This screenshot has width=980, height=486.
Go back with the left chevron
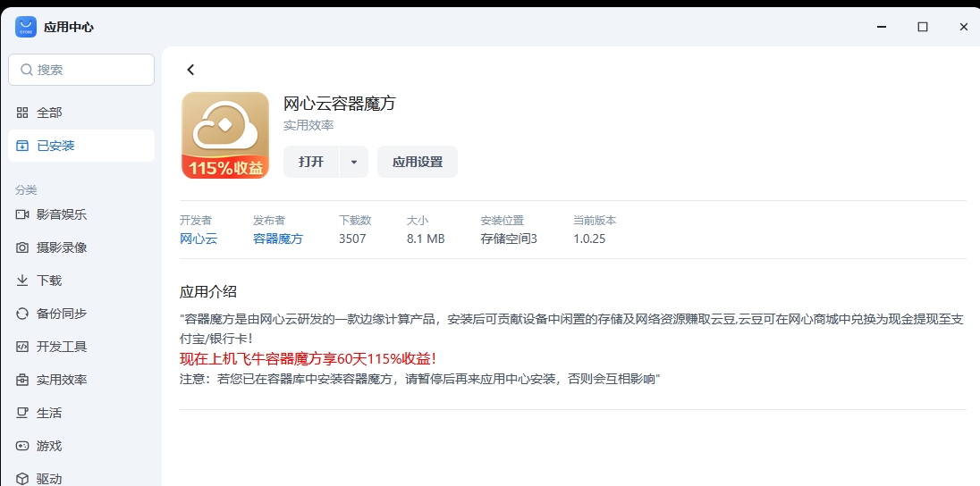pos(190,70)
